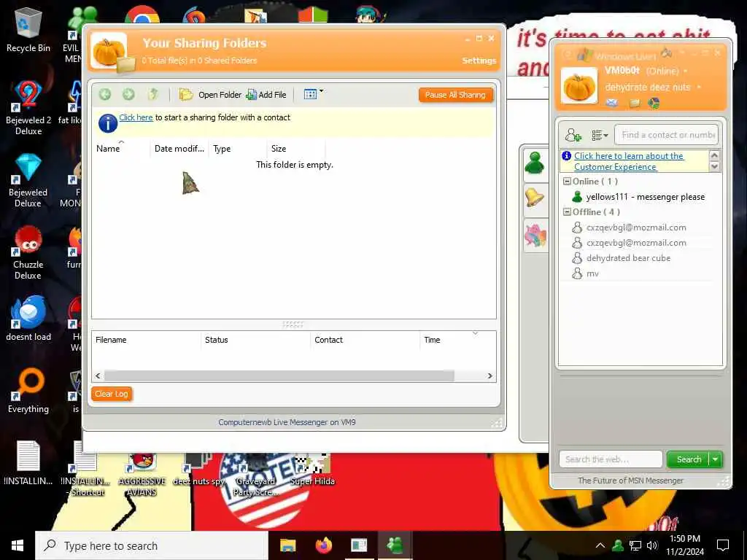The width and height of the screenshot is (747, 560).
Task: Open Bejeweled 2 Deluxe desktop shortcut
Action: pos(28,108)
